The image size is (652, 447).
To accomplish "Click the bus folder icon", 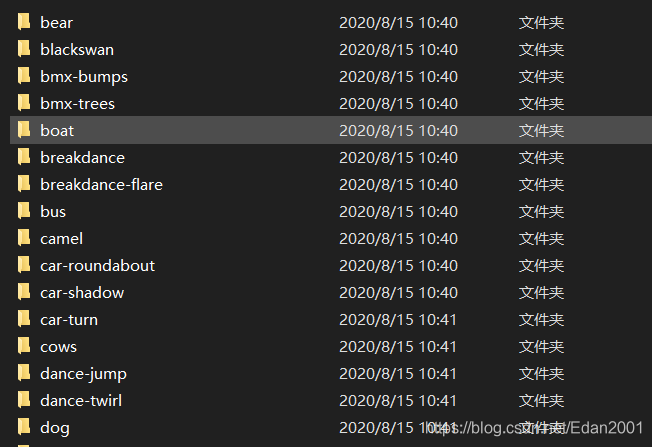I will click(x=24, y=211).
